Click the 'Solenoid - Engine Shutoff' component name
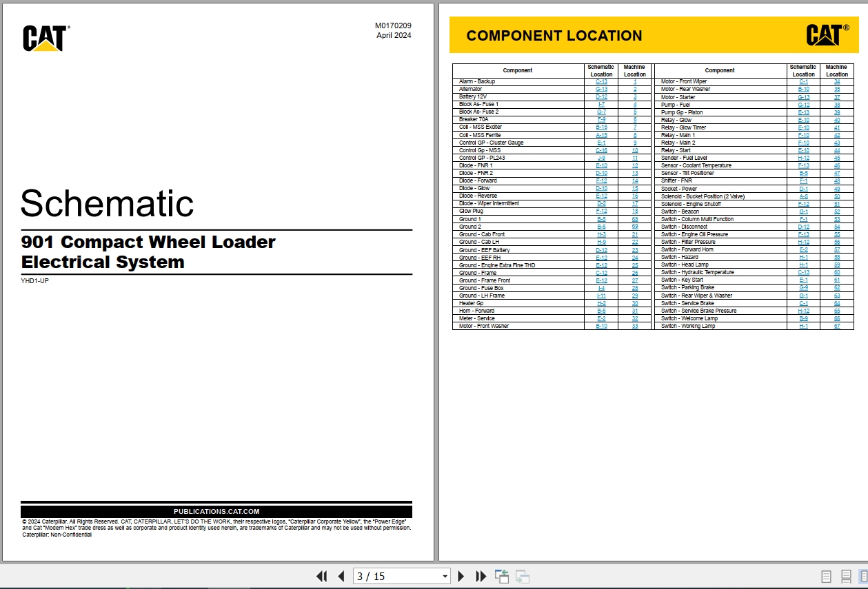 click(x=692, y=204)
